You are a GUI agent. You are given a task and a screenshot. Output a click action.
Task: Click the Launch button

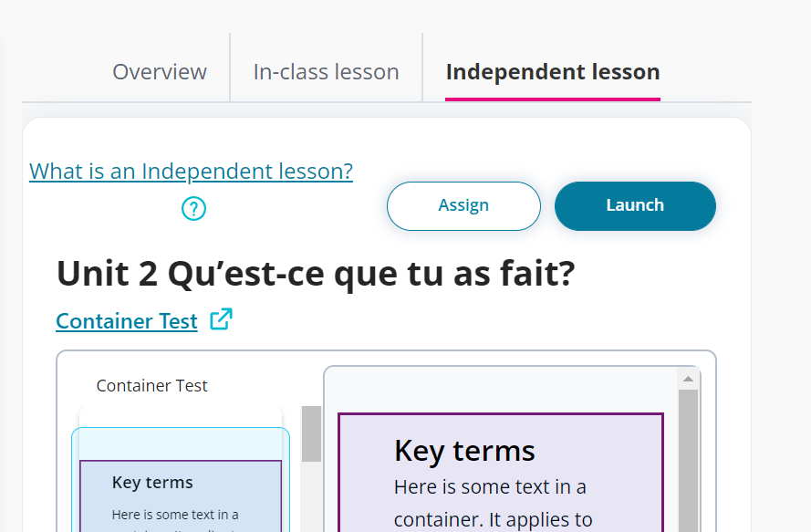click(x=635, y=205)
